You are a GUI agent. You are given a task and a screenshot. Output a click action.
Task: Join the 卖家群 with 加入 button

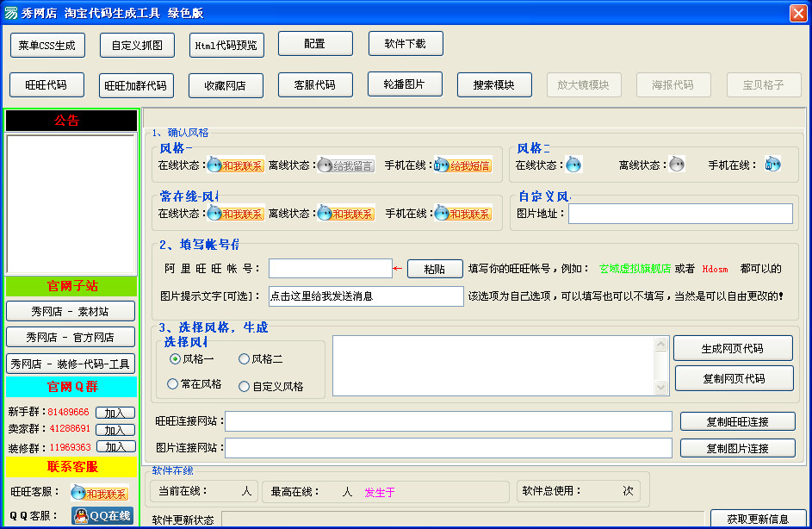pos(115,430)
